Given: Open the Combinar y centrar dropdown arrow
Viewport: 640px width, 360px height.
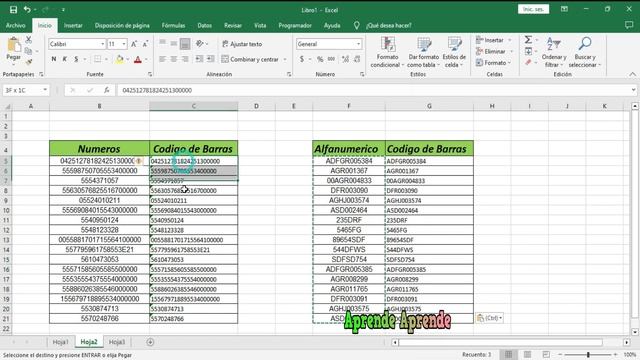Looking at the screenshot, I should click(285, 59).
